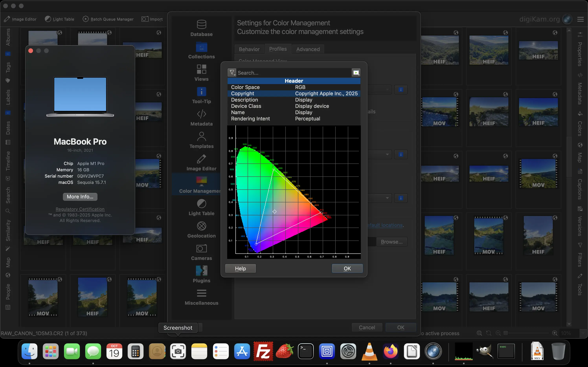
Task: Select the Timeline view in the left sidebar
Action: 8,161
